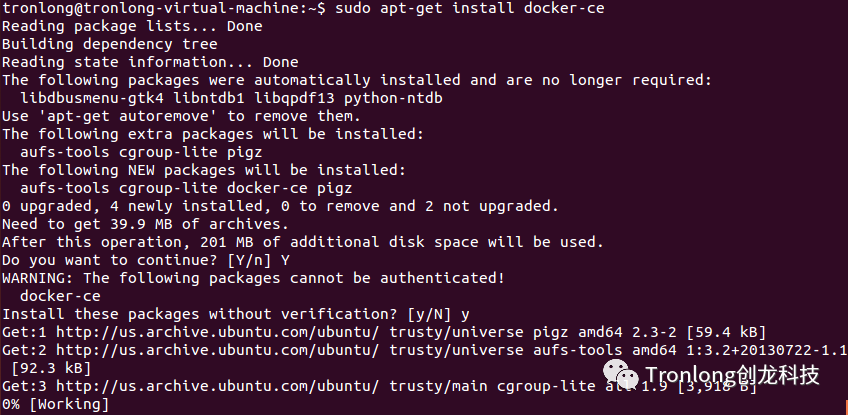Click the standalone indented docker-ce package name
This screenshot has height=415, width=848.
pyautogui.click(x=60, y=296)
